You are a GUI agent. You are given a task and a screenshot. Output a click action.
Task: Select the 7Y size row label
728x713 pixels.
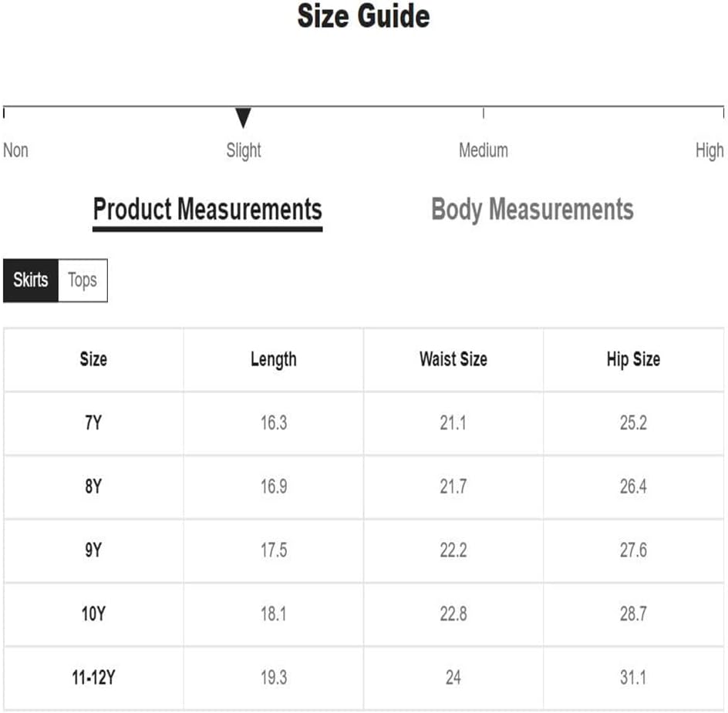point(93,423)
